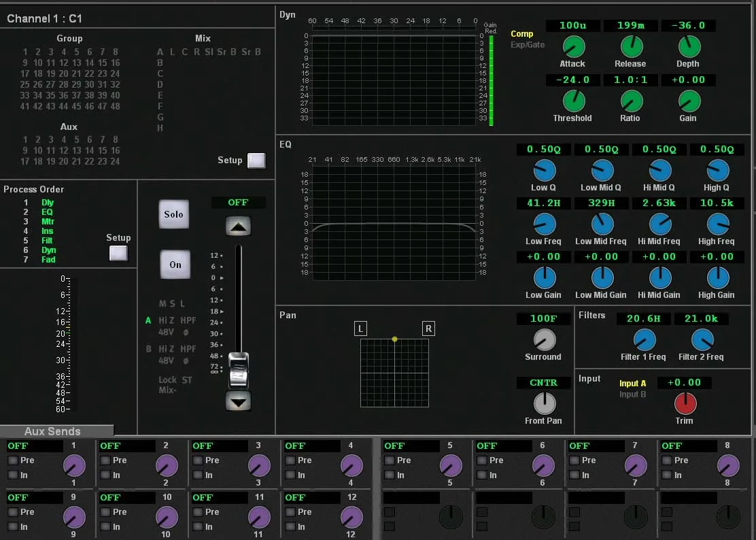
Task: Click the Threshold knob
Action: 573,101
